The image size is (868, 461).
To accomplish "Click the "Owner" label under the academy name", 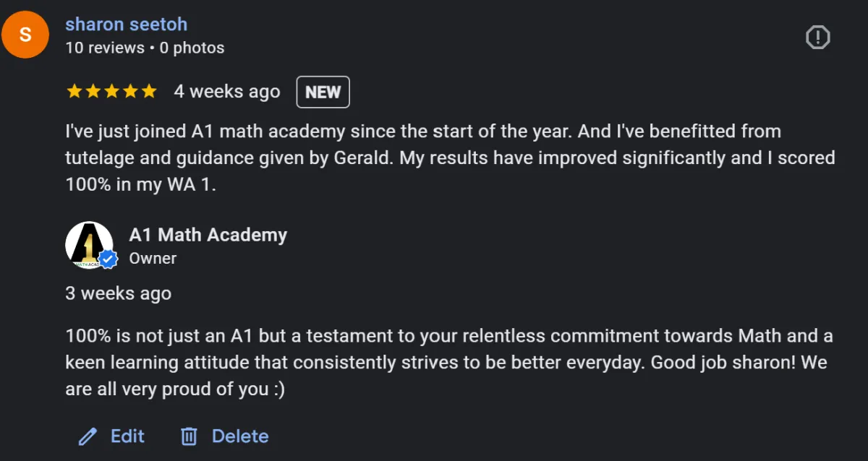I will (x=153, y=258).
